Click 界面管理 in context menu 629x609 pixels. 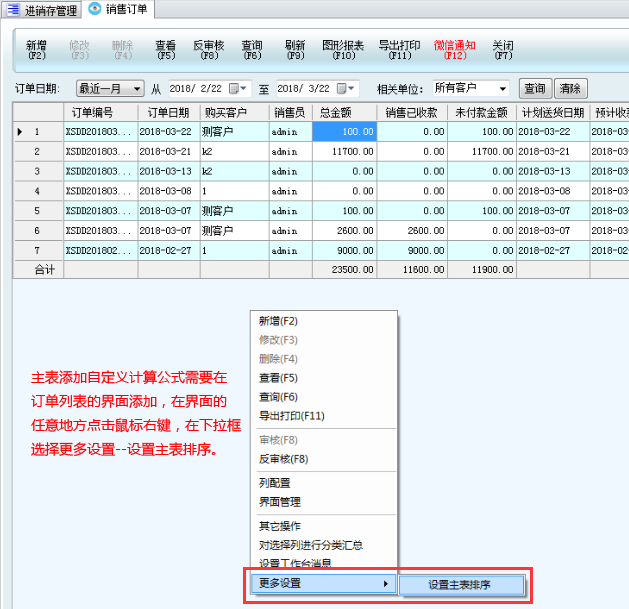pos(279,502)
